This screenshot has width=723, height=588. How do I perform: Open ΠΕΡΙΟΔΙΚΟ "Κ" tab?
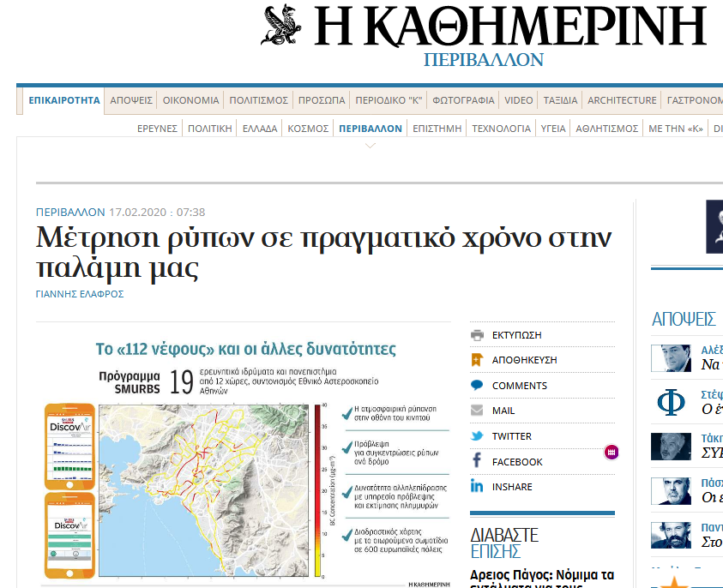tap(389, 100)
